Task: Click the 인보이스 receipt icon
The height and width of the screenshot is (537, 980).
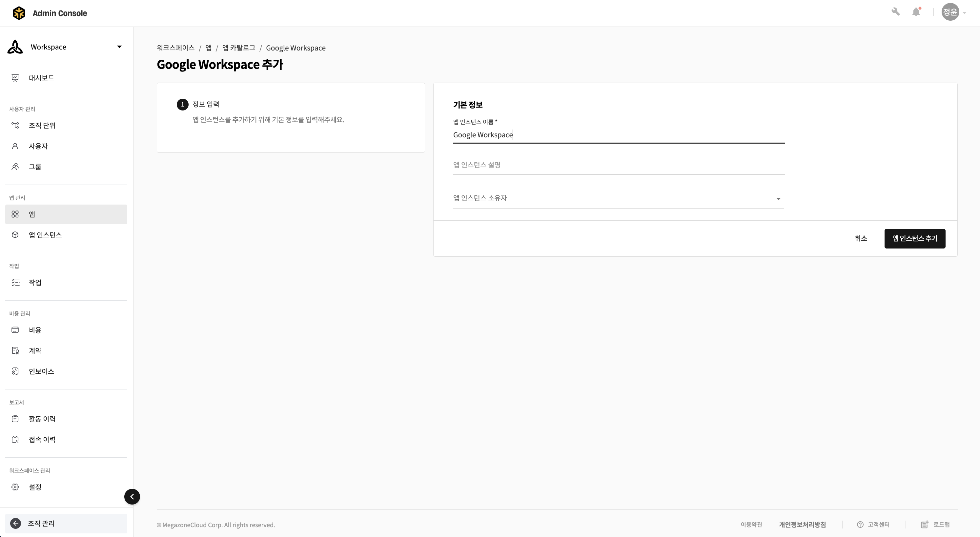Action: [15, 371]
